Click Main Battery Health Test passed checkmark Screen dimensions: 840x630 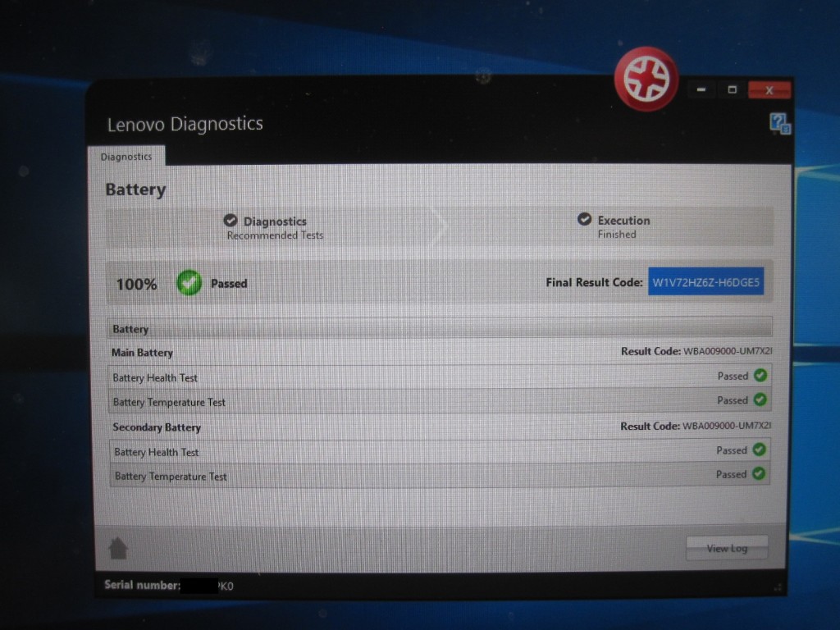(x=760, y=376)
